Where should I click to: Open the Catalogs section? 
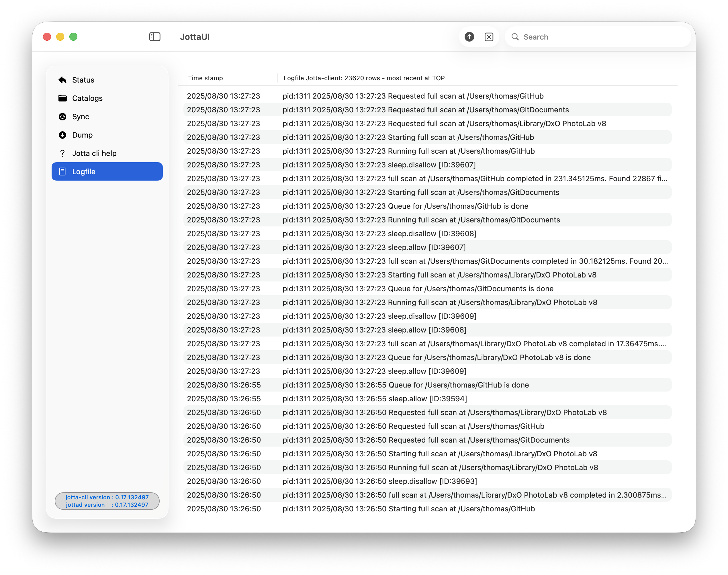tap(107, 98)
